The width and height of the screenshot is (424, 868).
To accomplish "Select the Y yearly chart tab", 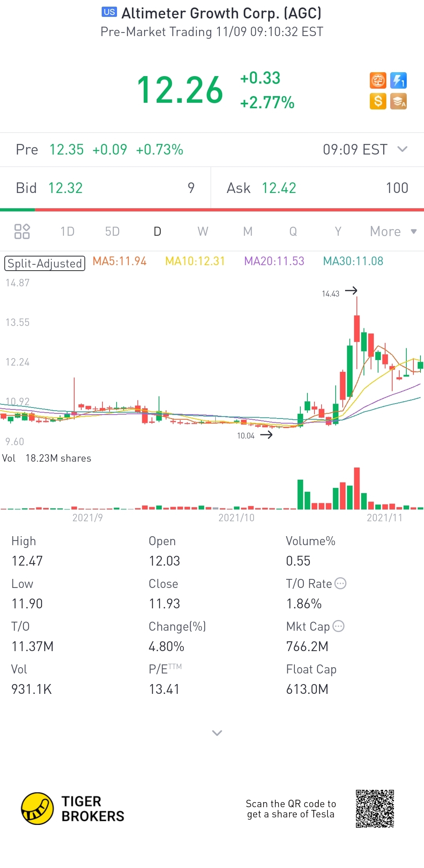I will point(338,231).
